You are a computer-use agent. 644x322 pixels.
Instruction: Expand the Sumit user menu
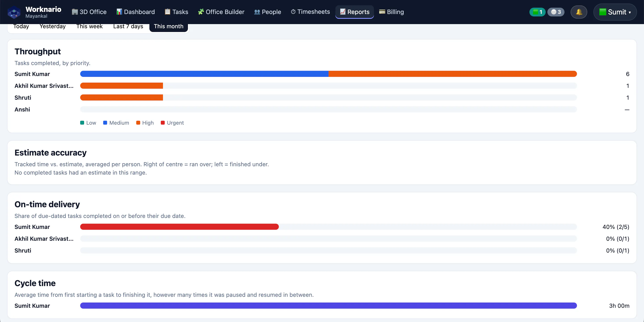tap(615, 12)
